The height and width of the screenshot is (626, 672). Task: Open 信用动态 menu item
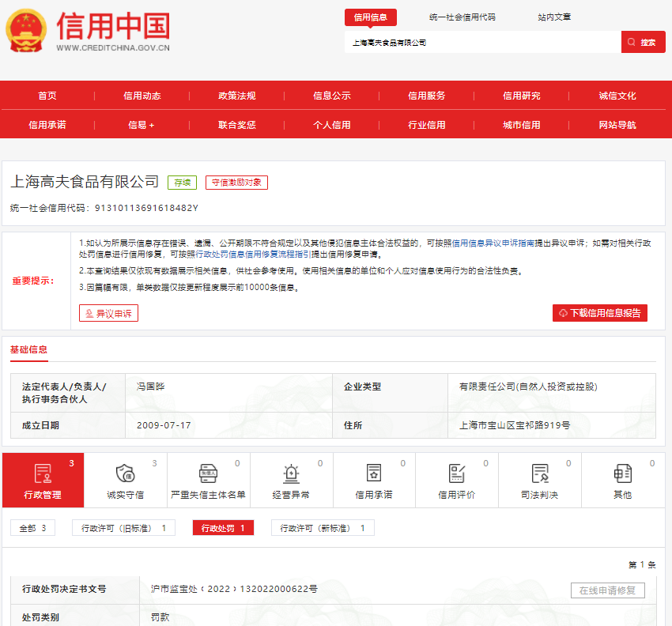point(142,96)
